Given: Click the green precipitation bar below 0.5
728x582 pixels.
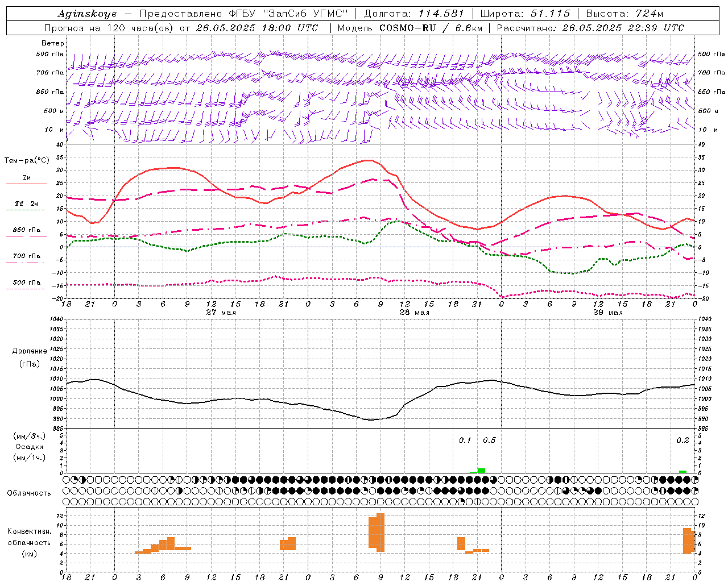Looking at the screenshot, I should 481,471.
